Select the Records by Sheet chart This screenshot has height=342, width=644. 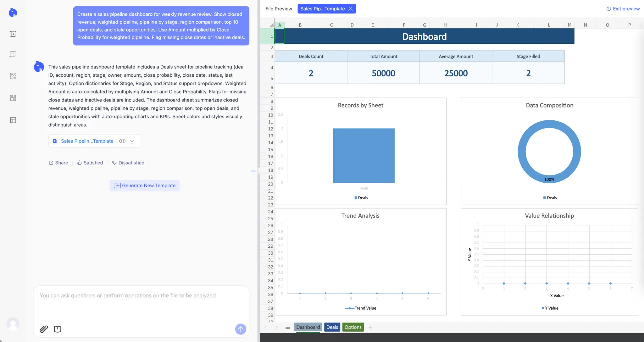(360, 151)
